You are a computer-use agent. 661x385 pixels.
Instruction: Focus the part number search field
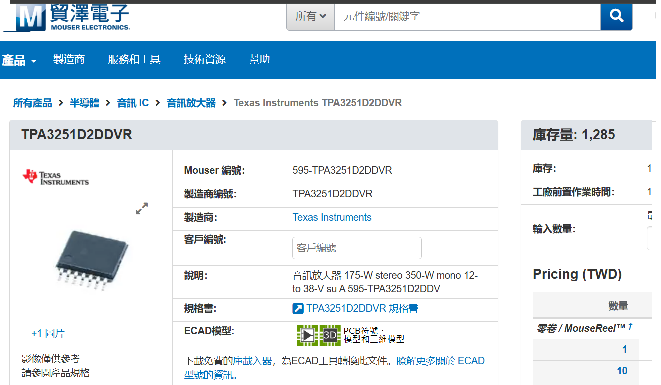pyautogui.click(x=467, y=16)
